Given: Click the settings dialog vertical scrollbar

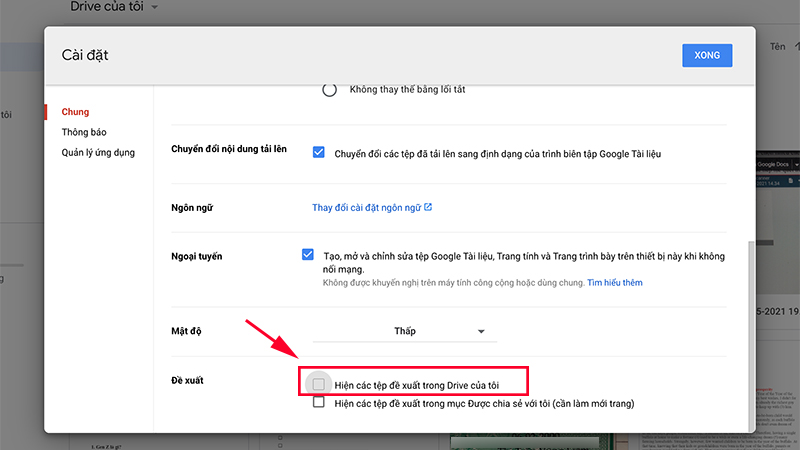Looking at the screenshot, I should tap(750, 337).
